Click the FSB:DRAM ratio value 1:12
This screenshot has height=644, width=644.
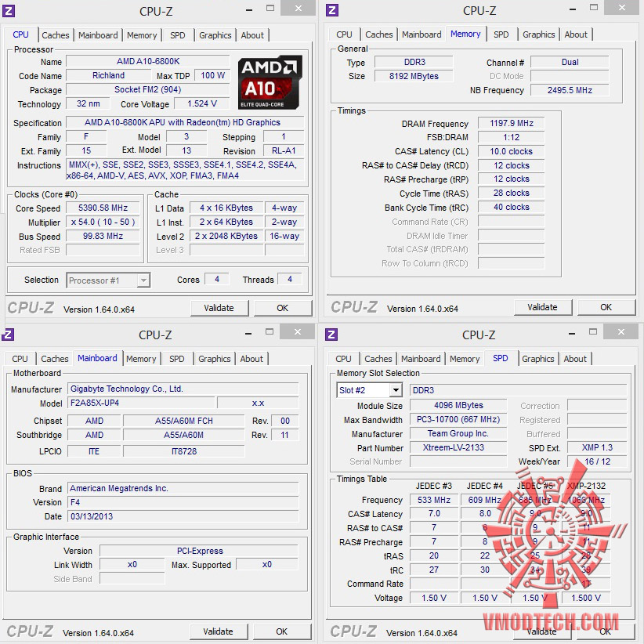click(512, 137)
